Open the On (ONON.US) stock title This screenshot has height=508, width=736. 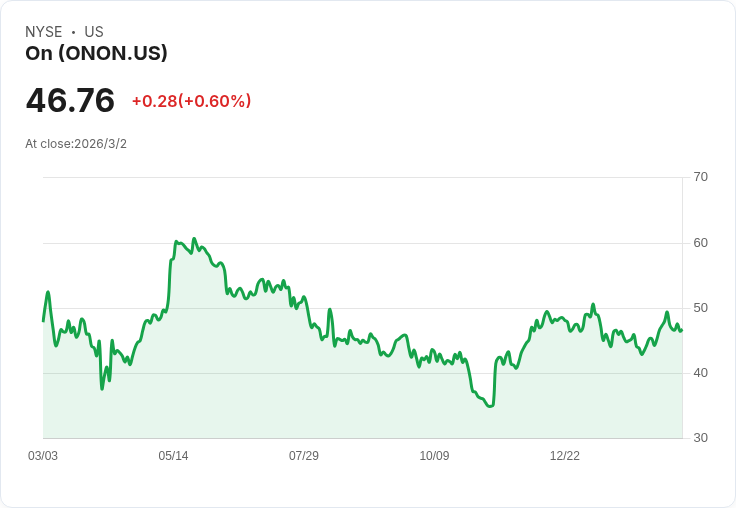point(96,53)
